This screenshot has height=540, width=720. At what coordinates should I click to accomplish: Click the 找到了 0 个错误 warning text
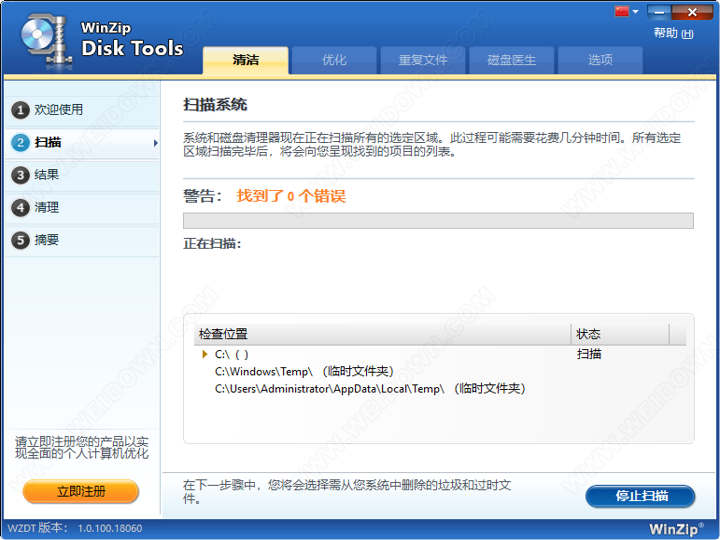[291, 197]
